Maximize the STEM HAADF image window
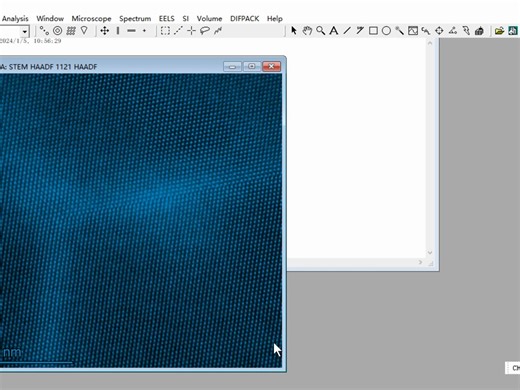 tap(252, 67)
